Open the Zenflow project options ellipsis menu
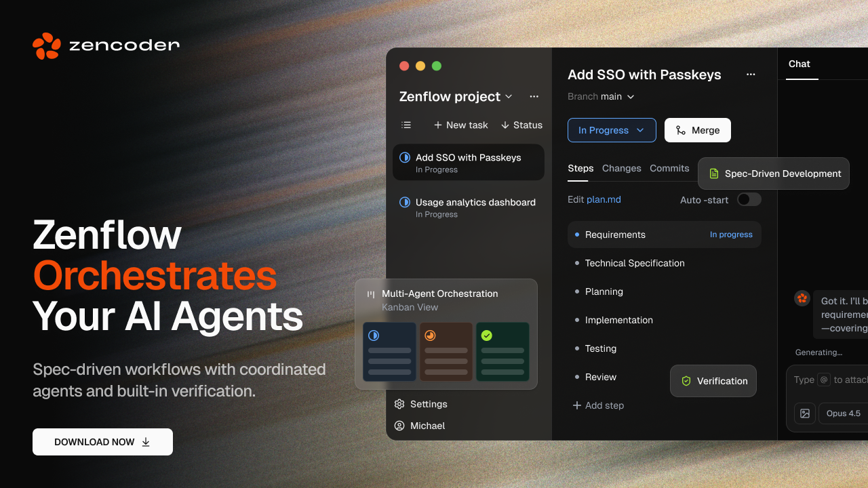Viewport: 868px width, 488px height. coord(534,96)
